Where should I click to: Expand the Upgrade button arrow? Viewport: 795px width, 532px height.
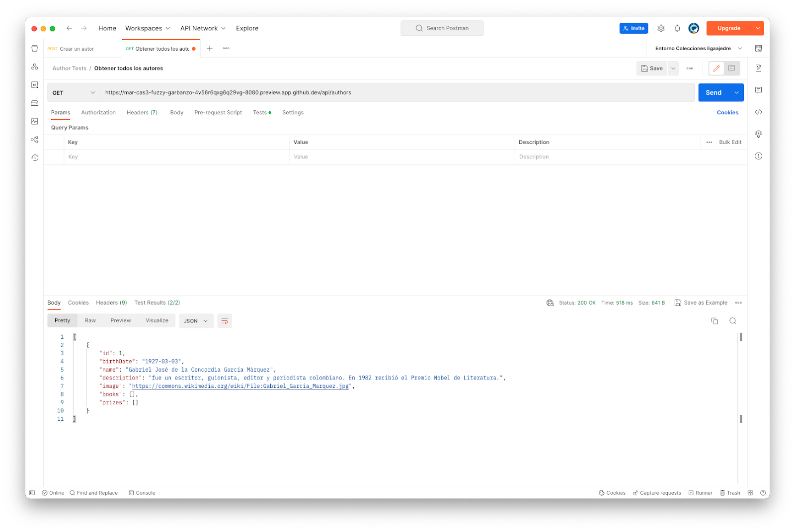(758, 28)
